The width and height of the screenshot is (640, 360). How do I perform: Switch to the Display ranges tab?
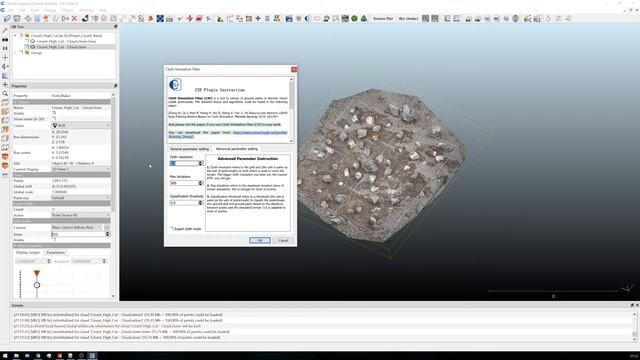click(x=28, y=253)
